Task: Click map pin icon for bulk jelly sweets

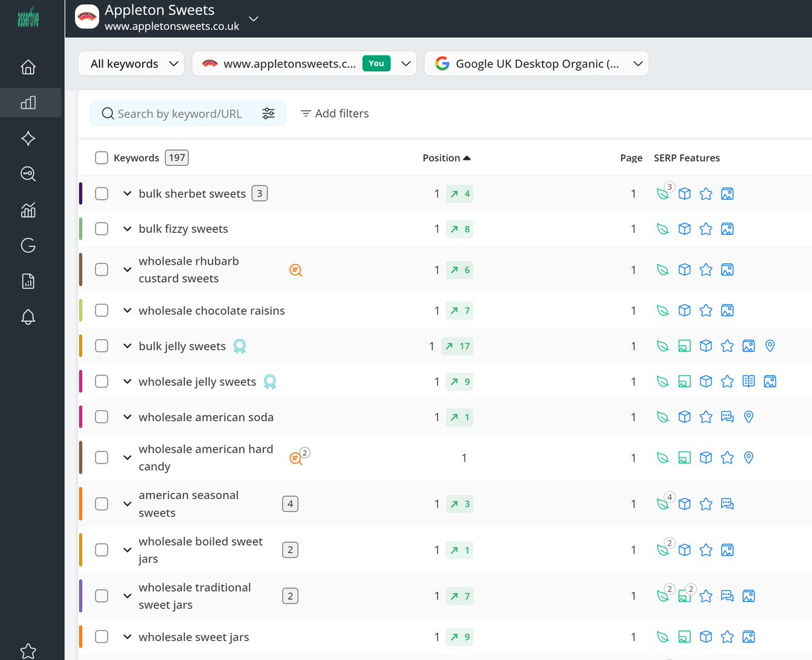Action: (769, 346)
